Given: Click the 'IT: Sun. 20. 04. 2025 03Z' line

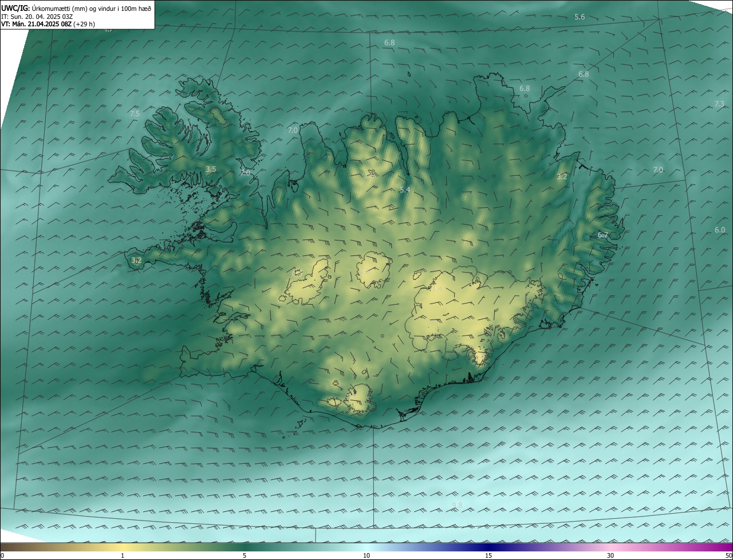Looking at the screenshot, I should tap(37, 17).
